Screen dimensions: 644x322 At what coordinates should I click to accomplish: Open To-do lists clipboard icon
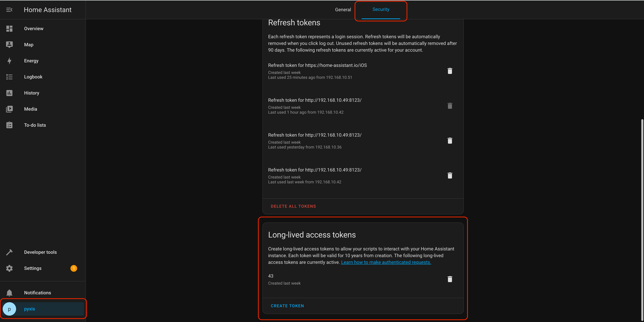(9, 125)
